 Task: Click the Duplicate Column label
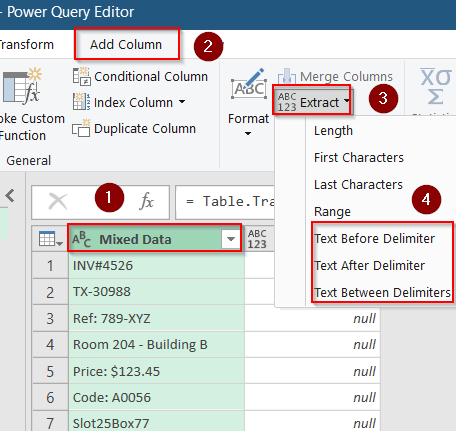pyautogui.click(x=145, y=128)
